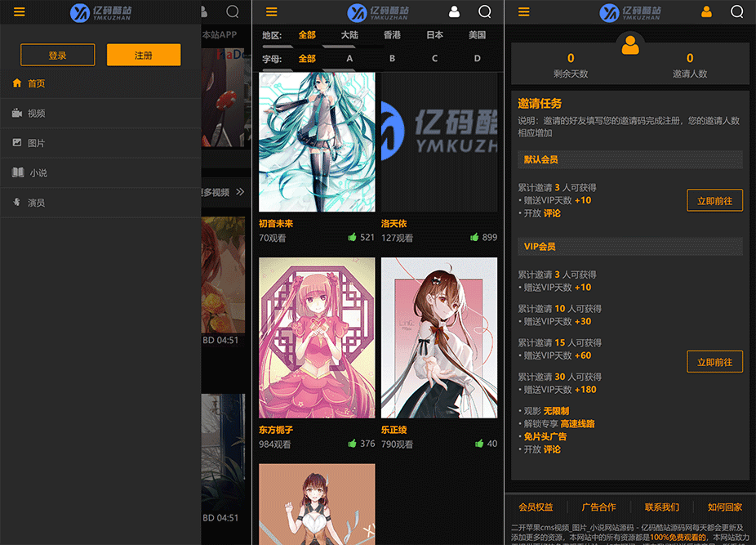The height and width of the screenshot is (545, 756).
Task: Open 如何回家 footer link
Action: pos(725,507)
